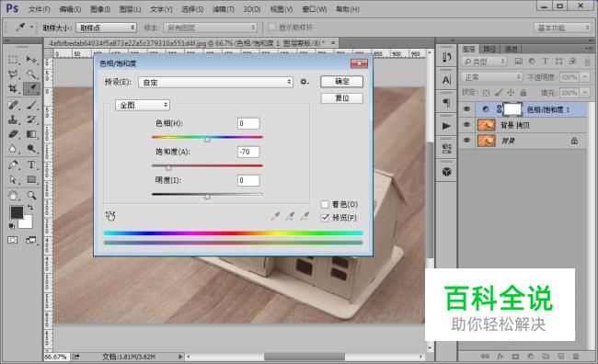Switch to the 路径 (Paths) tab
Screen dimensions: 598x364
tap(489, 49)
